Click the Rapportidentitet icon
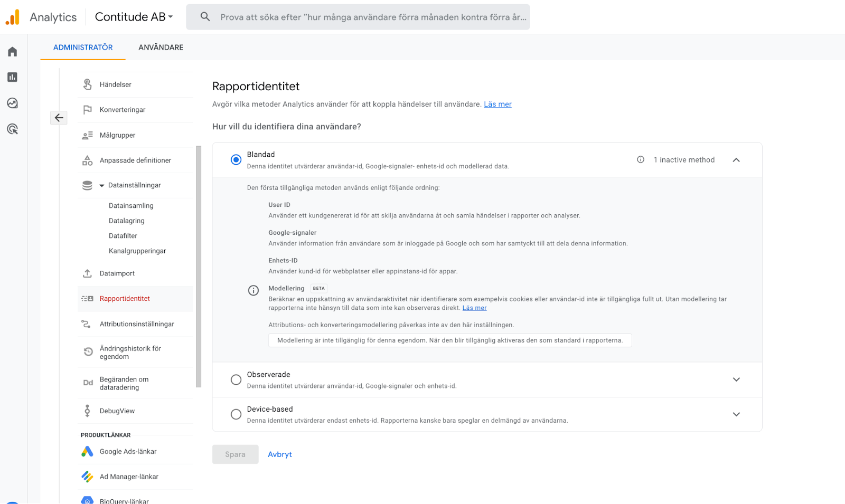The image size is (845, 504). click(x=88, y=299)
